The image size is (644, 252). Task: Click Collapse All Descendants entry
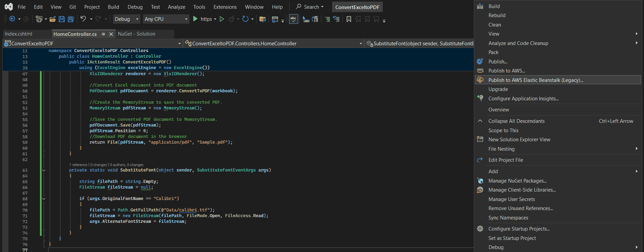coord(558,121)
